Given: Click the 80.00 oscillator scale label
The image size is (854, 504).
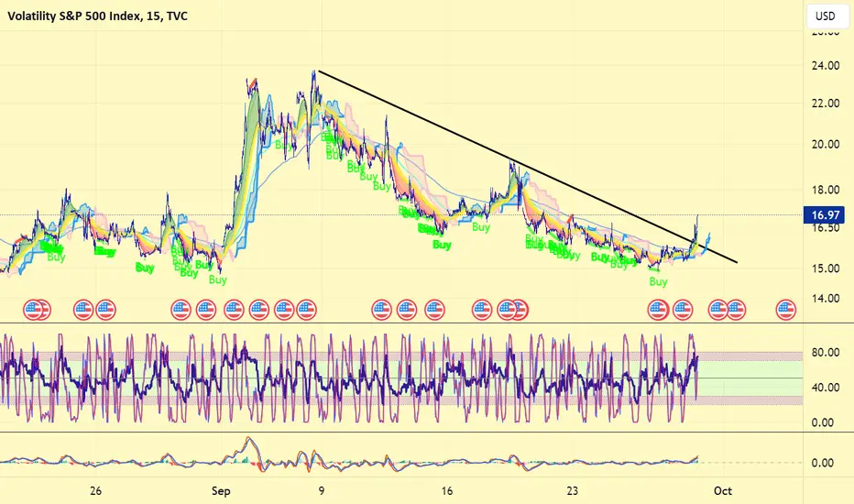Looking at the screenshot, I should click(x=825, y=353).
